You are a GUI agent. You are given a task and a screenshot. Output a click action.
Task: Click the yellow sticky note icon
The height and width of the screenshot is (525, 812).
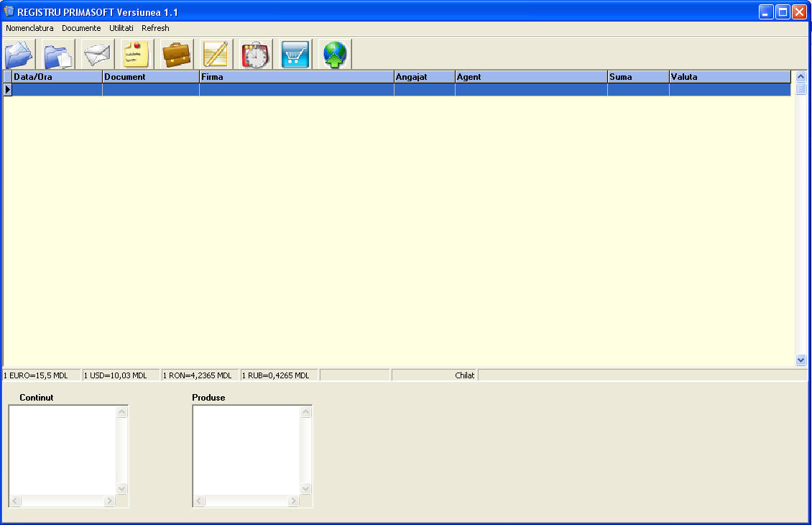click(136, 55)
